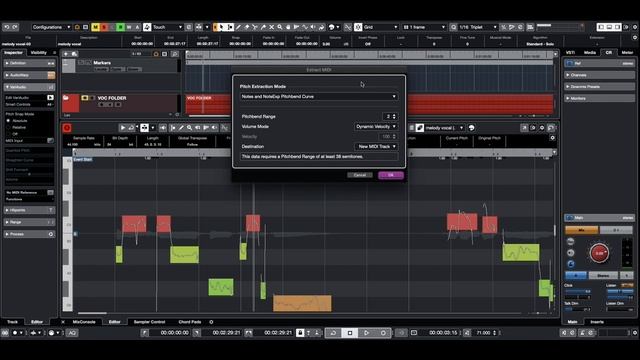The image size is (640, 360).
Task: Click the red record icon in sample editor
Action: (67, 128)
